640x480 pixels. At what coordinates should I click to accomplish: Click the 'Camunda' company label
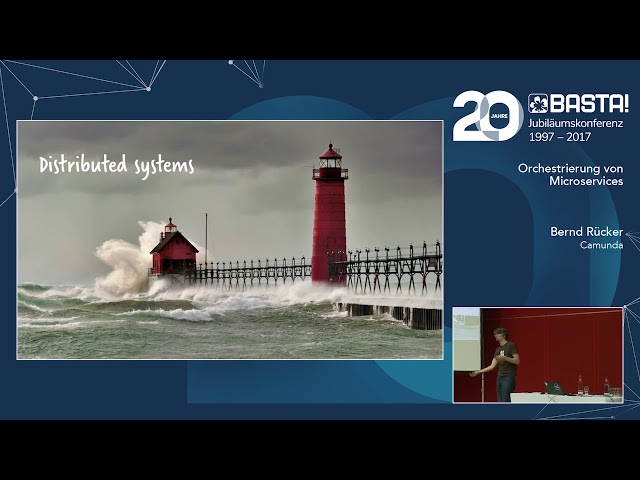[x=602, y=245]
